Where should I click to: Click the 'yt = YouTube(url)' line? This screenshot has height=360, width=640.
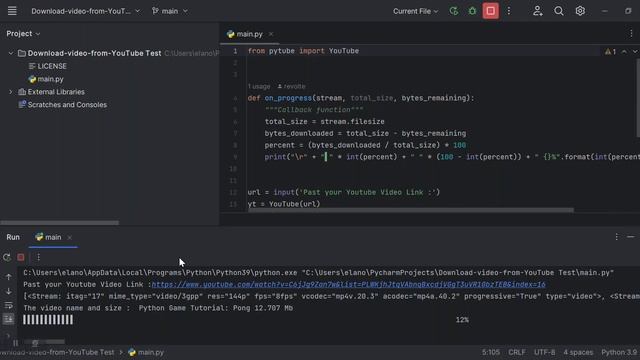[284, 204]
